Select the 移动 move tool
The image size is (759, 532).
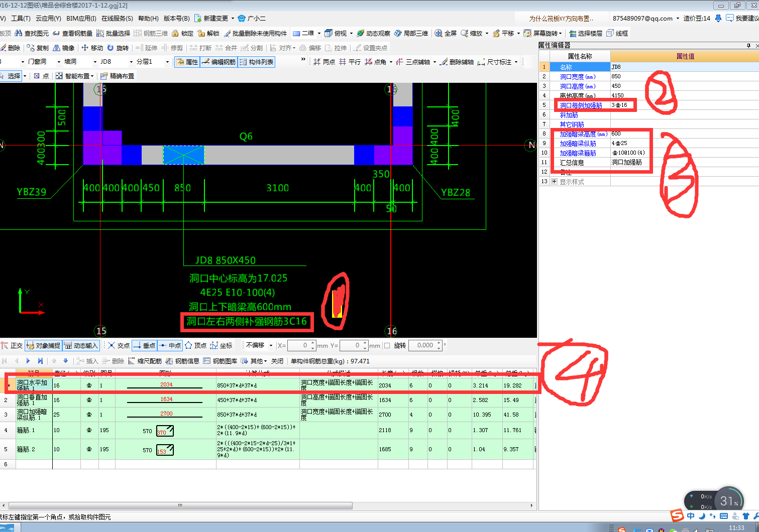coord(92,48)
